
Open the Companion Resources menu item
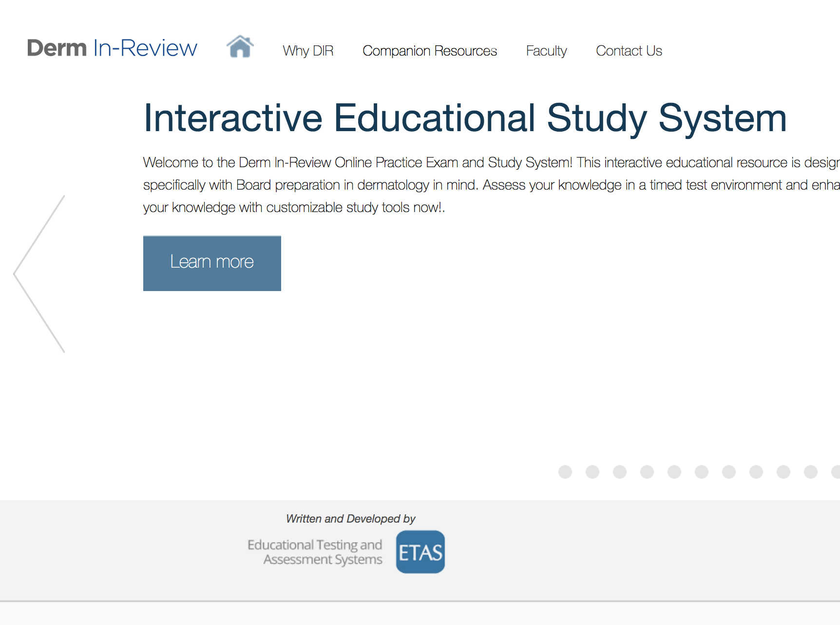(430, 51)
